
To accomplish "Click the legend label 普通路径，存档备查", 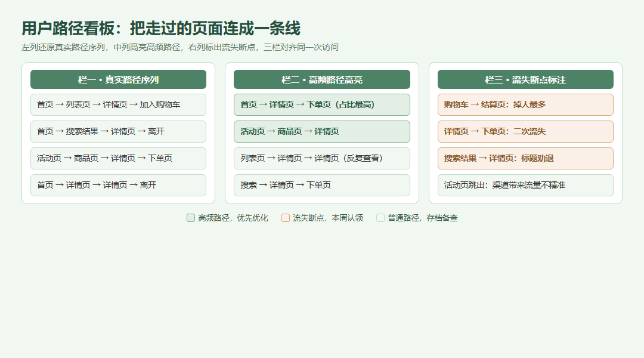I will pyautogui.click(x=423, y=218).
